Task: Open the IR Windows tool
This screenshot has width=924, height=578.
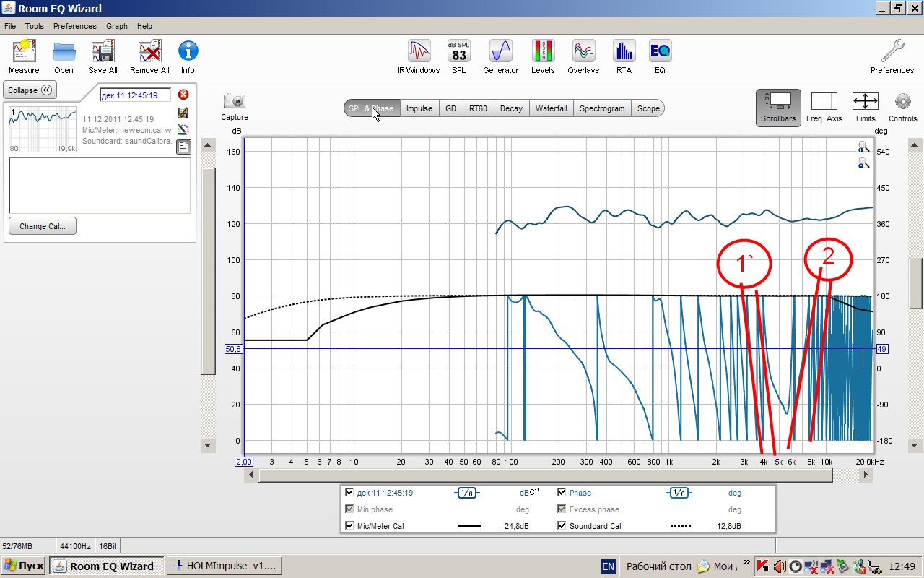Action: [418, 56]
